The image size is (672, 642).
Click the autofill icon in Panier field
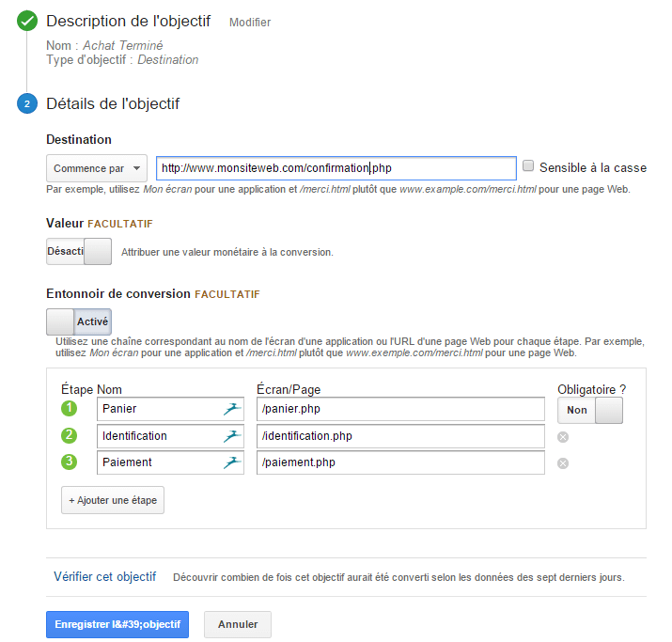coord(231,409)
